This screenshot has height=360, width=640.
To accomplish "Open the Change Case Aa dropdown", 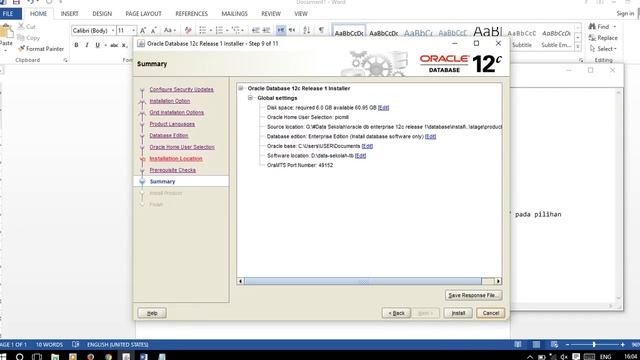I will (169, 30).
